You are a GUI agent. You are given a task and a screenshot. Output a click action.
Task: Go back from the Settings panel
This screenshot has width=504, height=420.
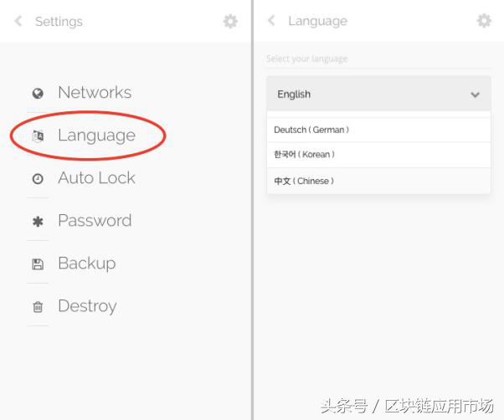[18, 21]
